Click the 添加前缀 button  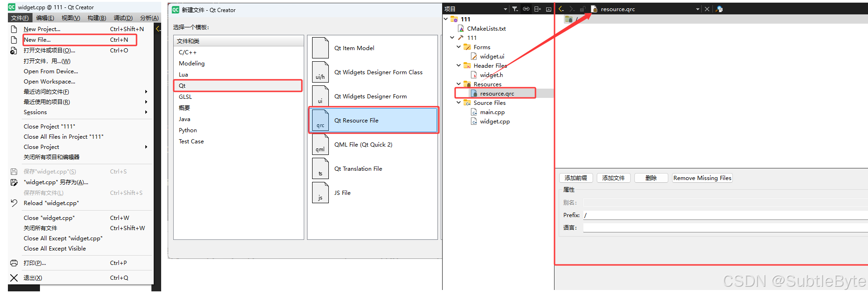(576, 178)
